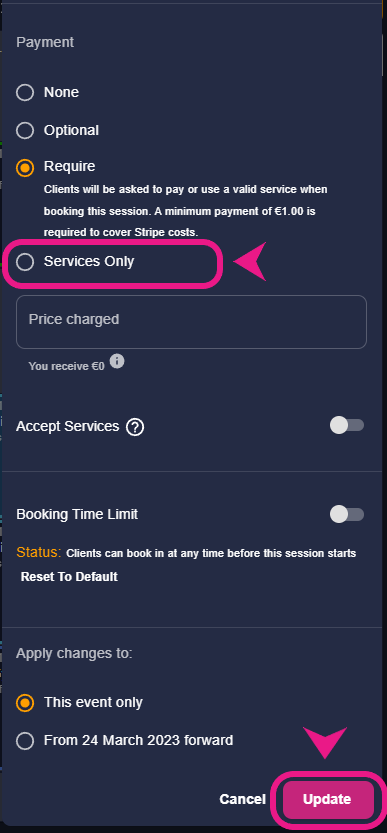Click Reset To Default link

click(x=69, y=576)
